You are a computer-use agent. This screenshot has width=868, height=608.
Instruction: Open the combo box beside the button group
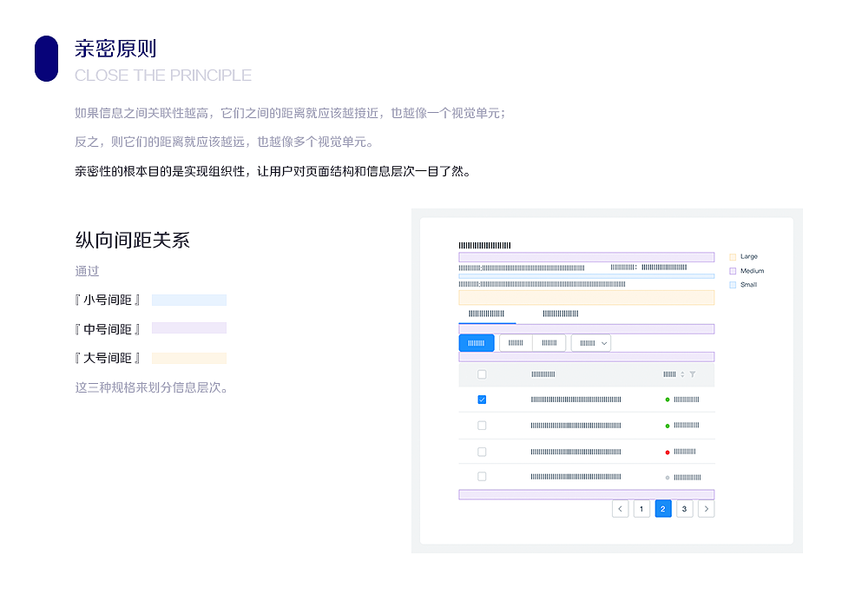point(591,342)
